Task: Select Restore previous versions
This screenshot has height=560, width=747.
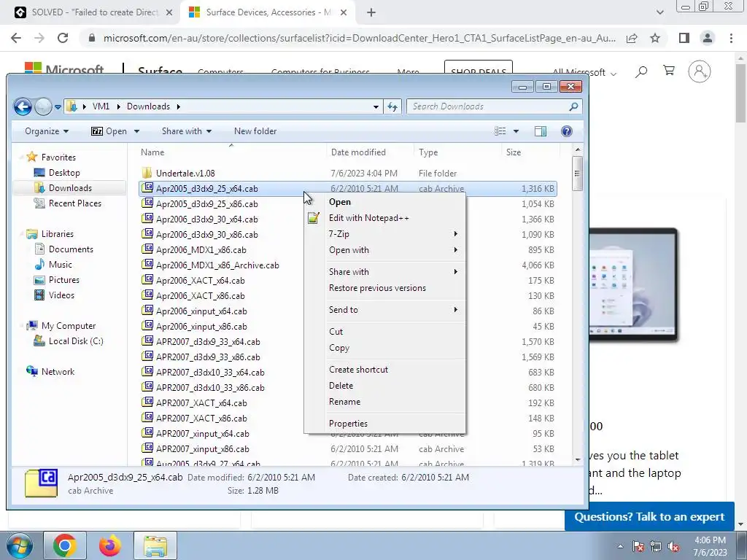Action: click(384, 288)
